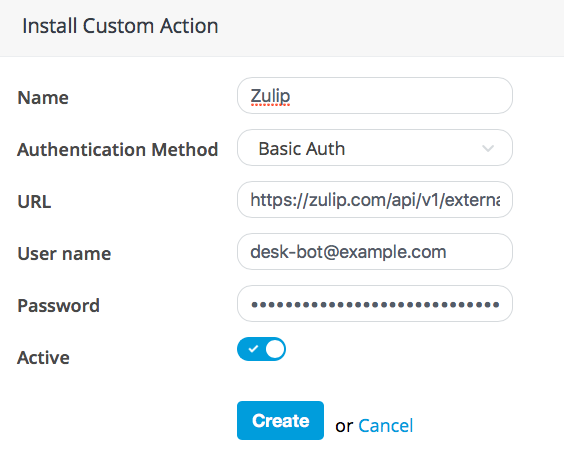Click the Install Custom Action header title
The height and width of the screenshot is (471, 564).
tap(120, 26)
